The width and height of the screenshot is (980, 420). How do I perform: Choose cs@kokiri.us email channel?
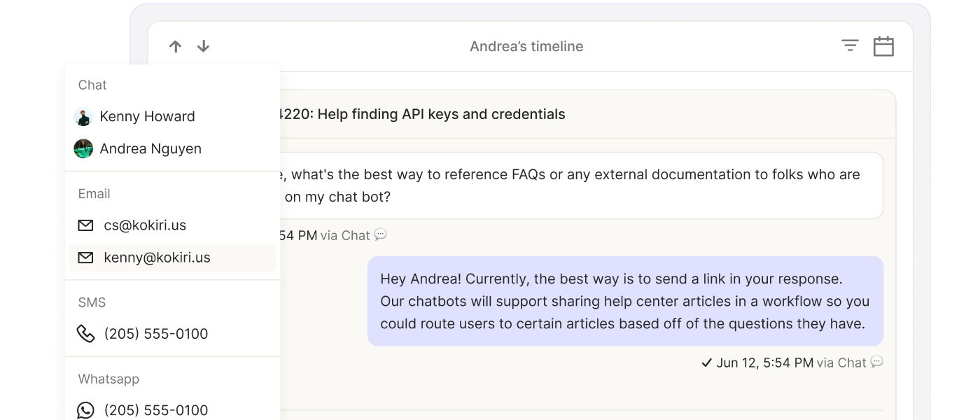[145, 225]
